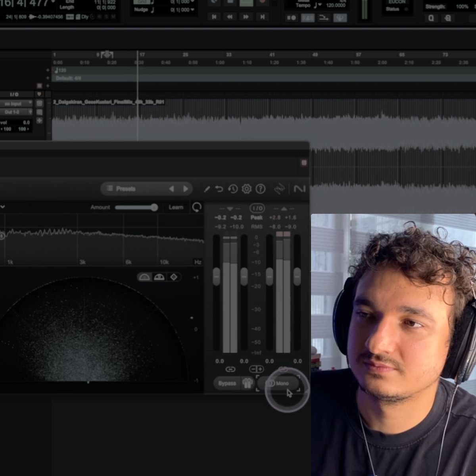Toggle the I/O meter button
The width and height of the screenshot is (476, 476).
coord(257,208)
